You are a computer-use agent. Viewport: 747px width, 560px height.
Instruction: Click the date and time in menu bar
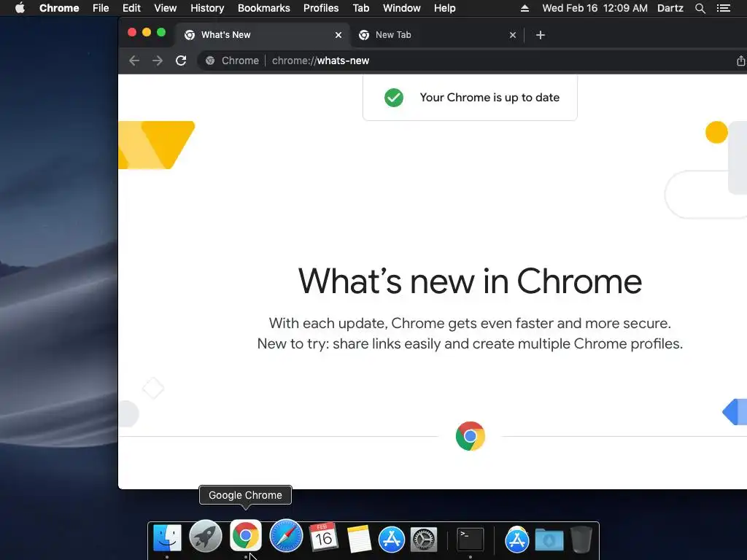[x=595, y=8]
